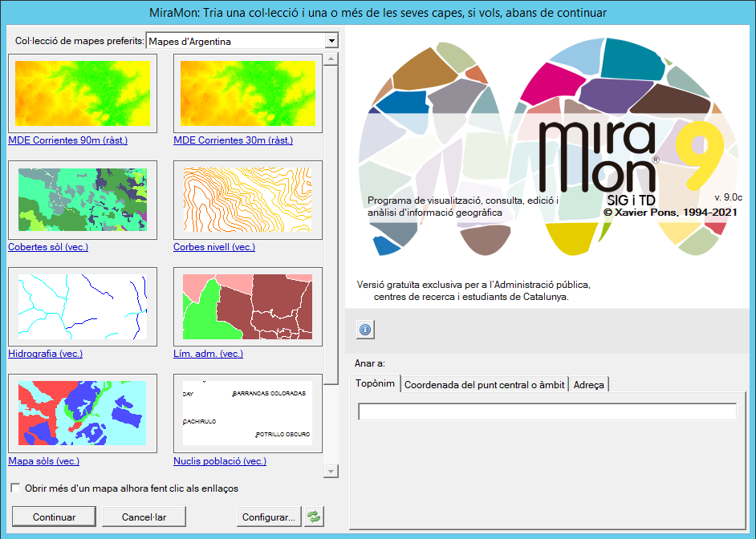Click the Cancel·lar button
Screen dimensions: 756x539
point(144,517)
